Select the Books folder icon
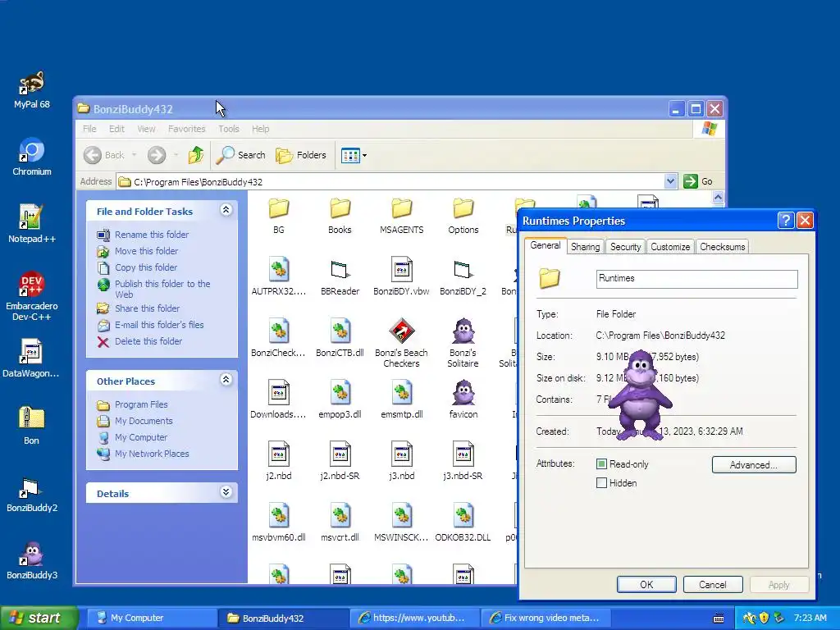This screenshot has height=630, width=840. tap(340, 216)
